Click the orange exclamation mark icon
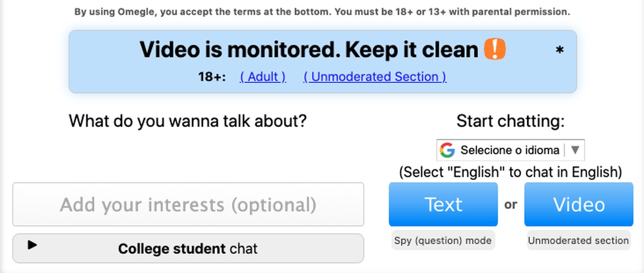This screenshot has width=644, height=273. pos(494,49)
